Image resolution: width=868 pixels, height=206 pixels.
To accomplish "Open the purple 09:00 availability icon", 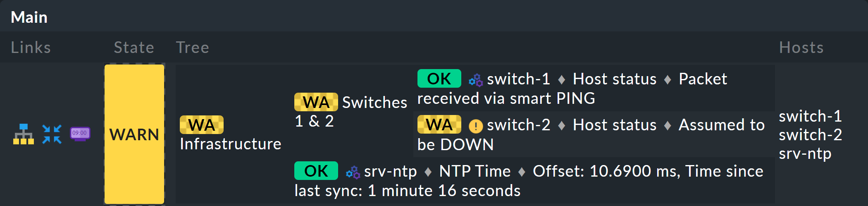I will (x=80, y=134).
